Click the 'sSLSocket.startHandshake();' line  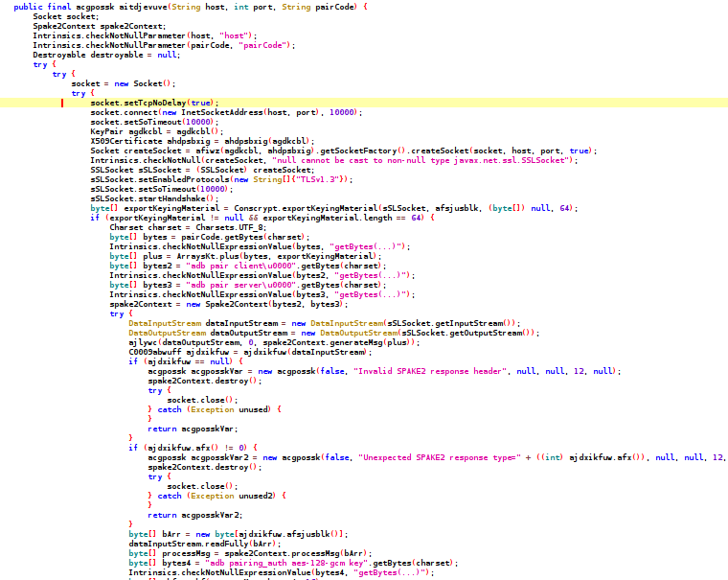154,198
